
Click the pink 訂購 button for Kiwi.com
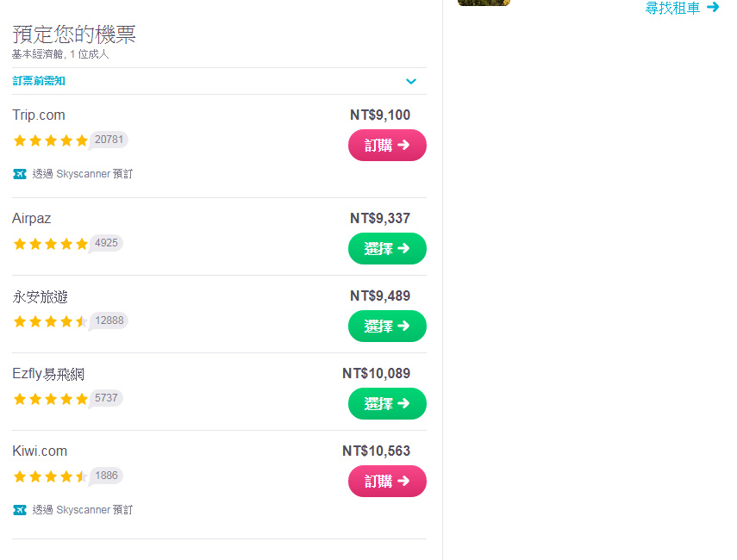[387, 481]
